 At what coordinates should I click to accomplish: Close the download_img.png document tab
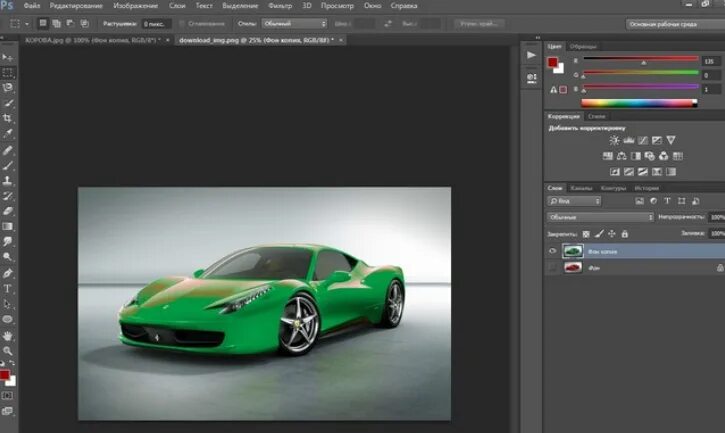341,40
